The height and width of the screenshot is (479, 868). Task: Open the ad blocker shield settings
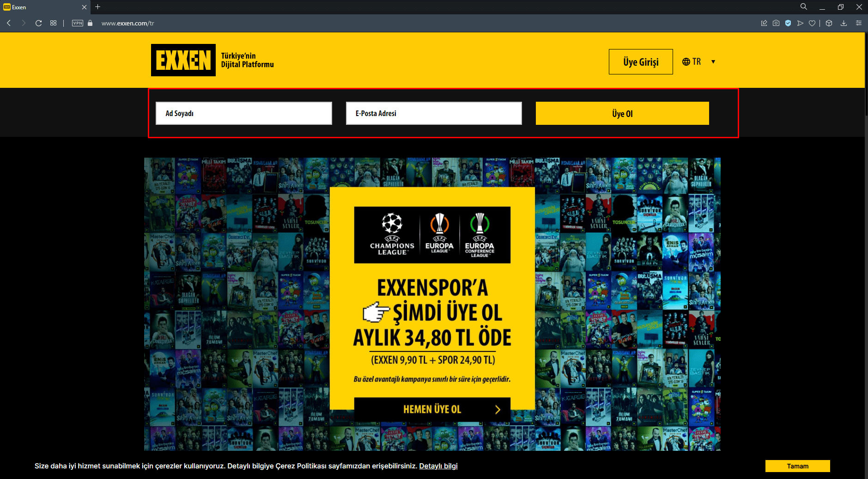point(788,23)
